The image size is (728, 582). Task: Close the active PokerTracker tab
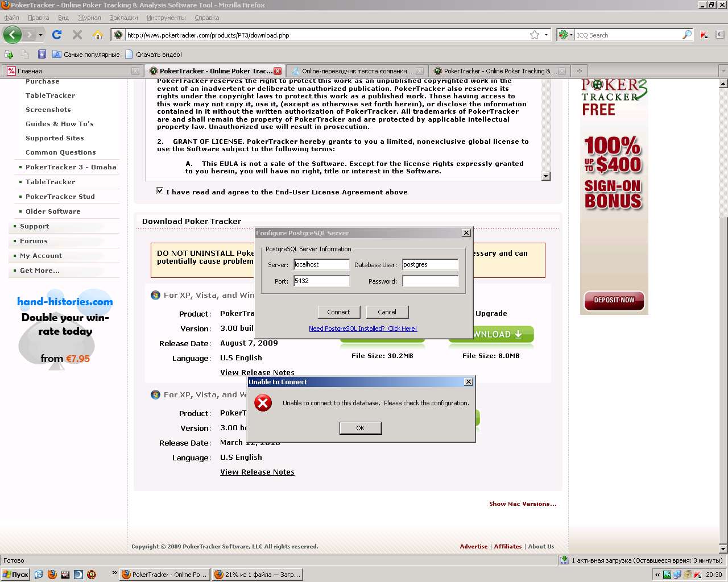click(278, 71)
